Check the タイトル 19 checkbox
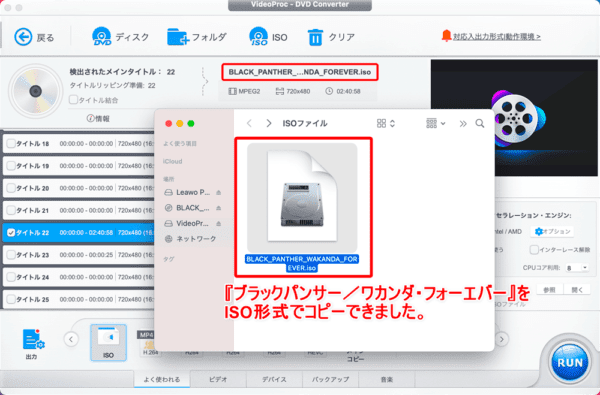Viewport: 600px width, 395px height. click(11, 166)
